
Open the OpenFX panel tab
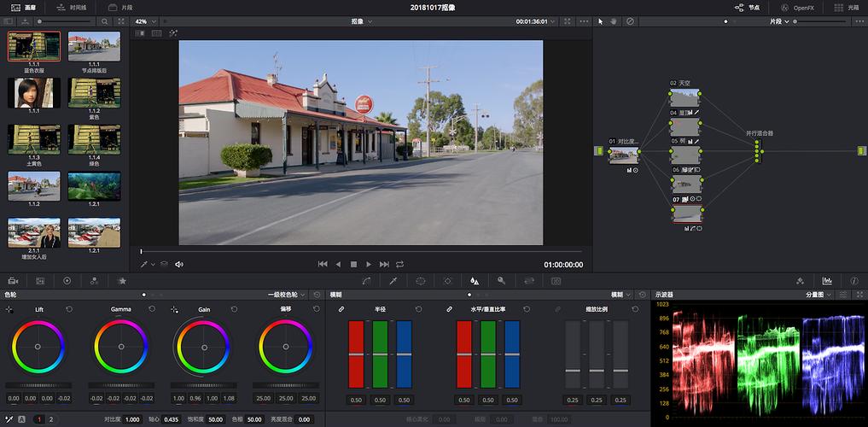798,7
